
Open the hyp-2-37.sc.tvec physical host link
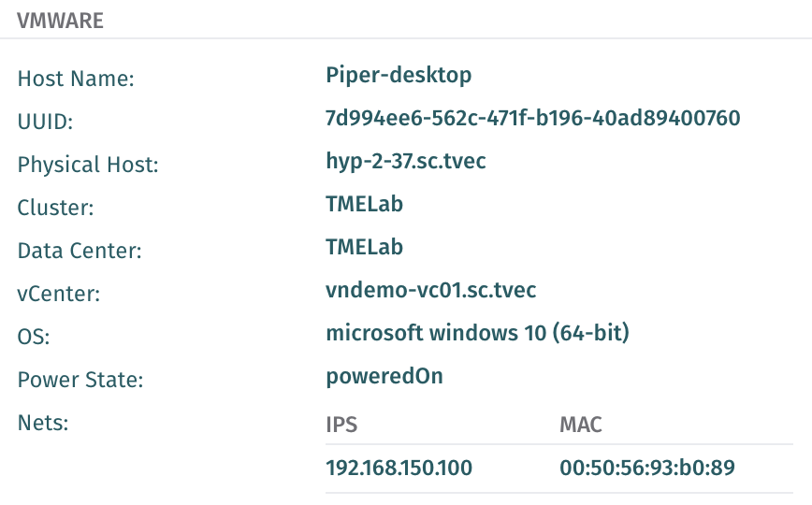(x=405, y=161)
